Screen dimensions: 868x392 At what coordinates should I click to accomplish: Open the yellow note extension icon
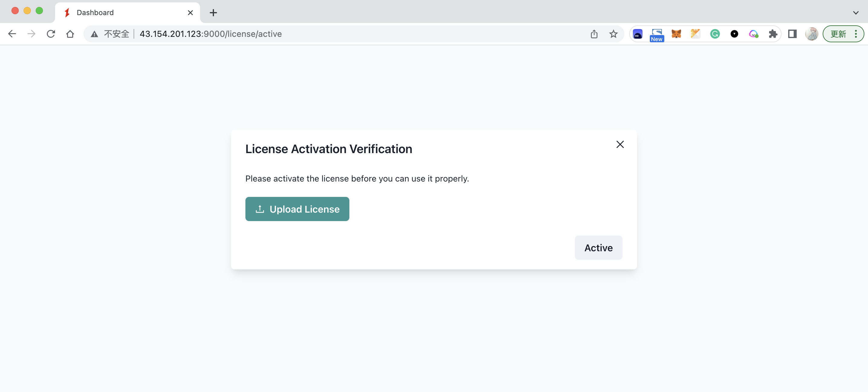695,34
